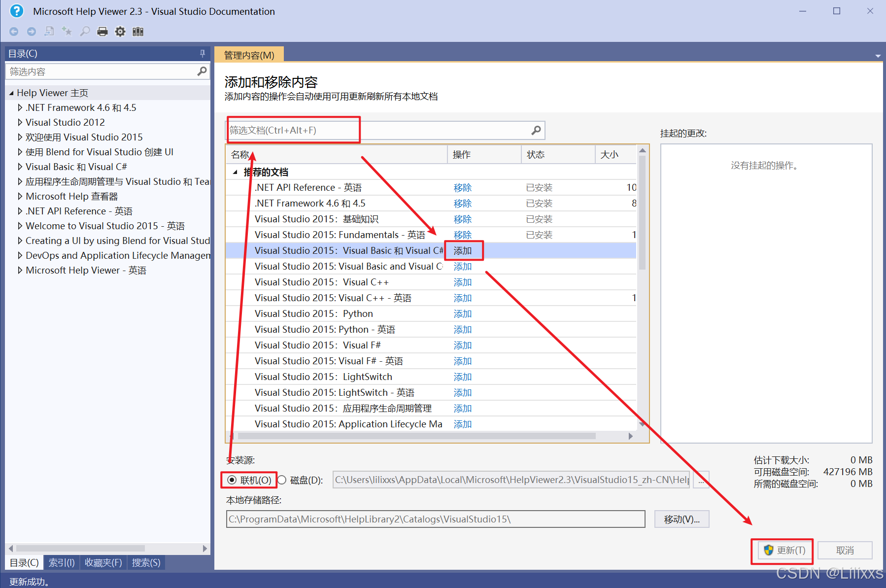Expand .NET Framework 4.6 和 4.5 tree node
Screen dimensions: 886x588
[20, 107]
